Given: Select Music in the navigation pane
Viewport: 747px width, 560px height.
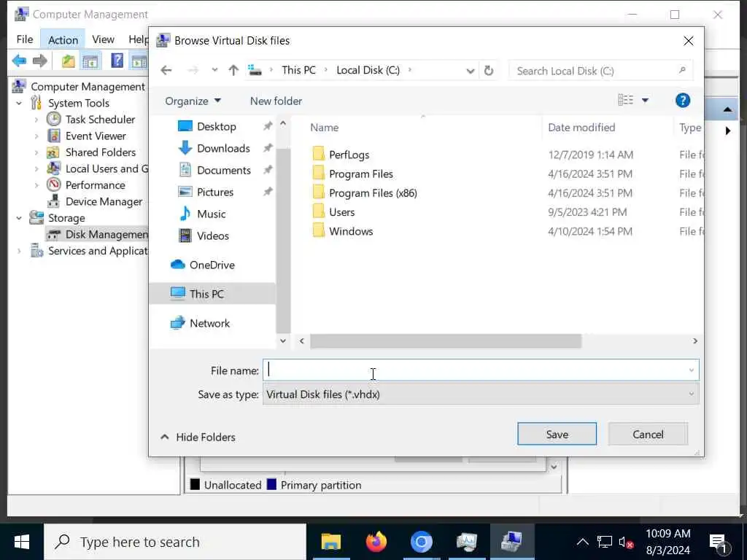Looking at the screenshot, I should (x=211, y=214).
